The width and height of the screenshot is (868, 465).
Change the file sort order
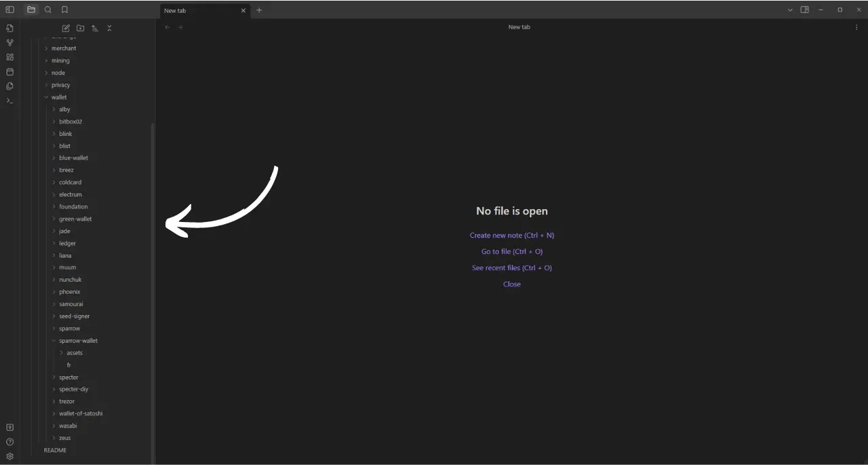click(x=95, y=29)
